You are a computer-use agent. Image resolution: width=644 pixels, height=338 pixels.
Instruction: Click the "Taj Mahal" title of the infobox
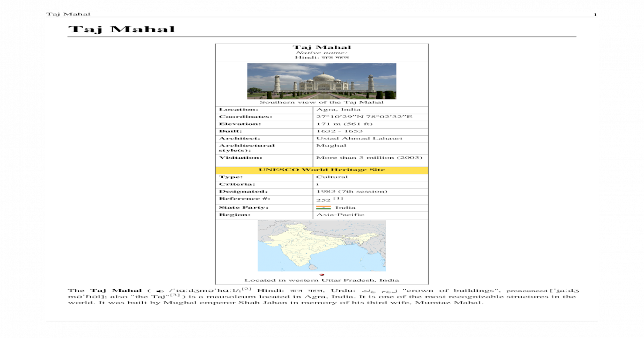(x=321, y=47)
